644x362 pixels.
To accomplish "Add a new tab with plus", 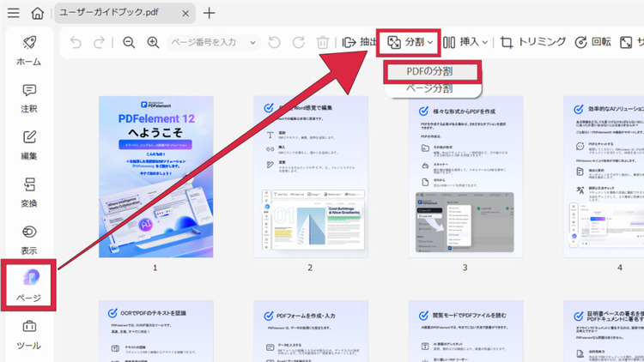I will [x=209, y=13].
